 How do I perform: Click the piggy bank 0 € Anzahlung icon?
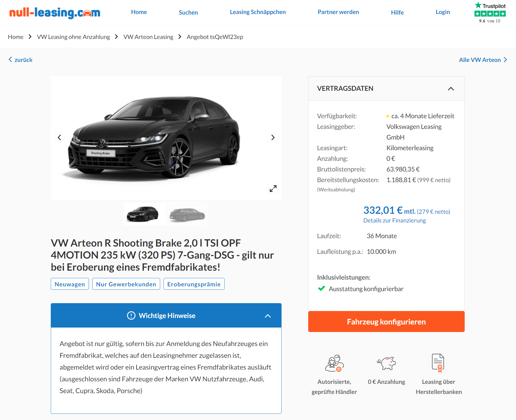(386, 363)
